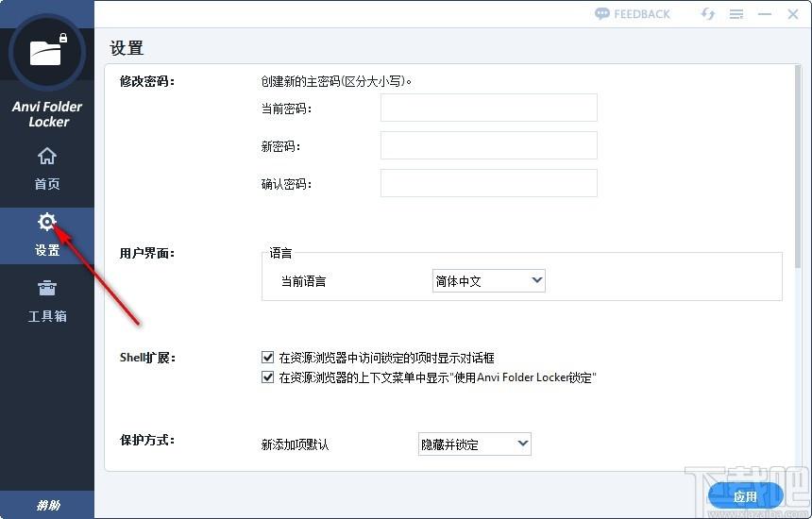Toggle checkbox for 使用Anvi Folder Locker锁定 context menu
The image size is (812, 519).
click(268, 377)
